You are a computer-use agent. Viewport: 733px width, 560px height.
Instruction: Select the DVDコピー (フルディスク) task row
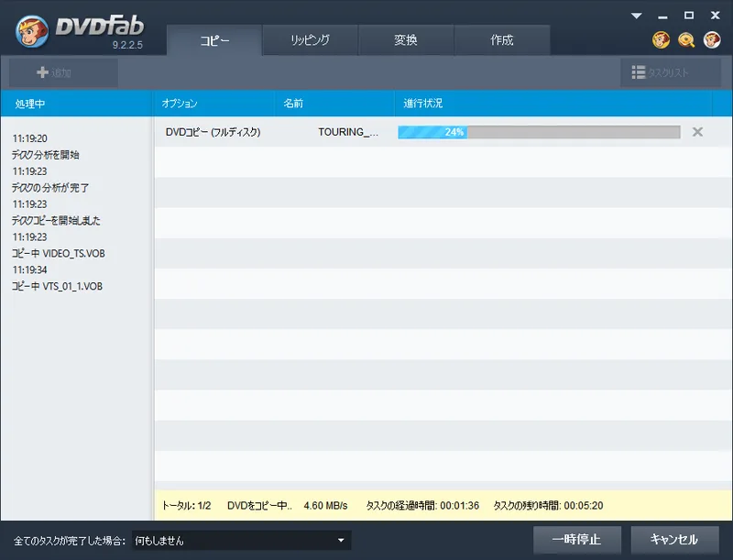213,132
